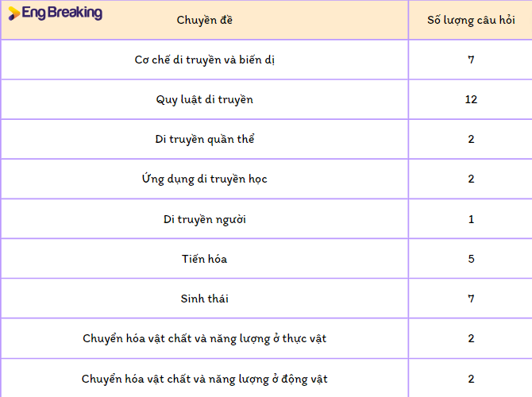Image resolution: width=532 pixels, height=397 pixels.
Task: Click the question count 12 for Quy luật di truyền
Action: point(471,99)
